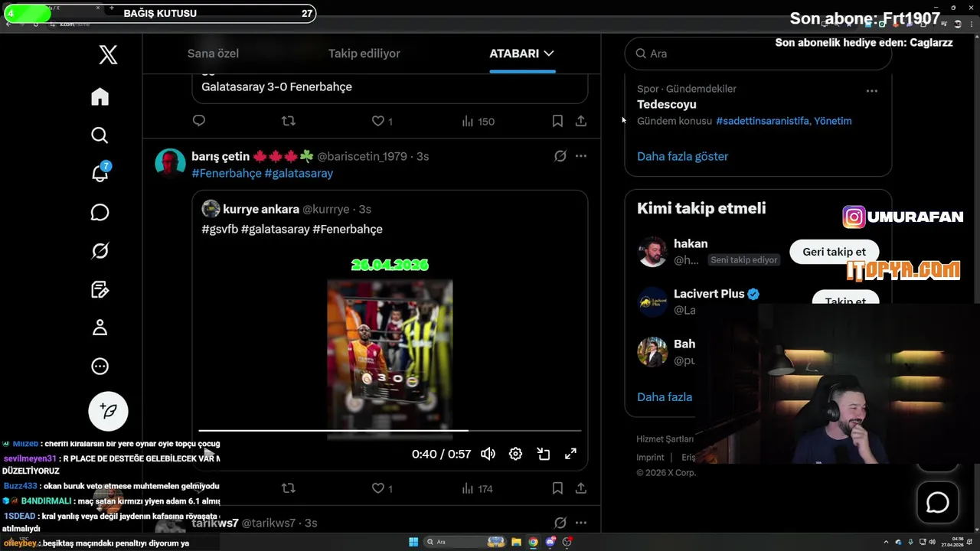This screenshot has width=980, height=551.
Task: Show more trends with Daha fazla göster
Action: 682,156
